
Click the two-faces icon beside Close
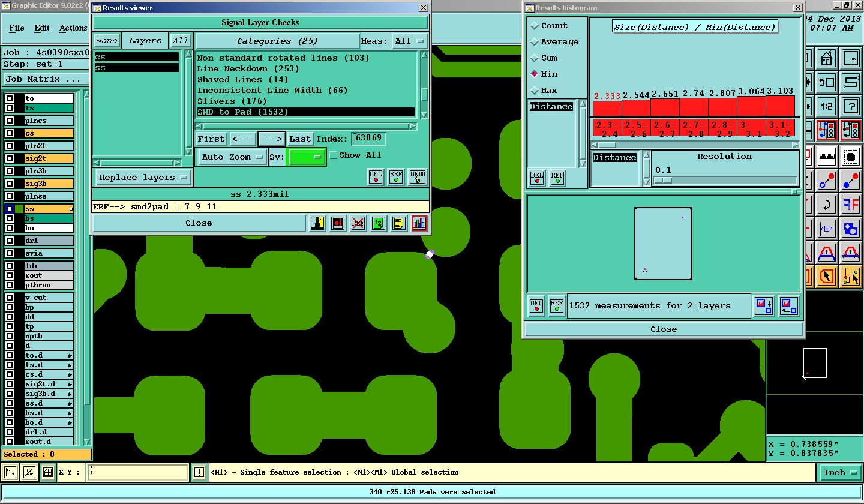(x=317, y=223)
